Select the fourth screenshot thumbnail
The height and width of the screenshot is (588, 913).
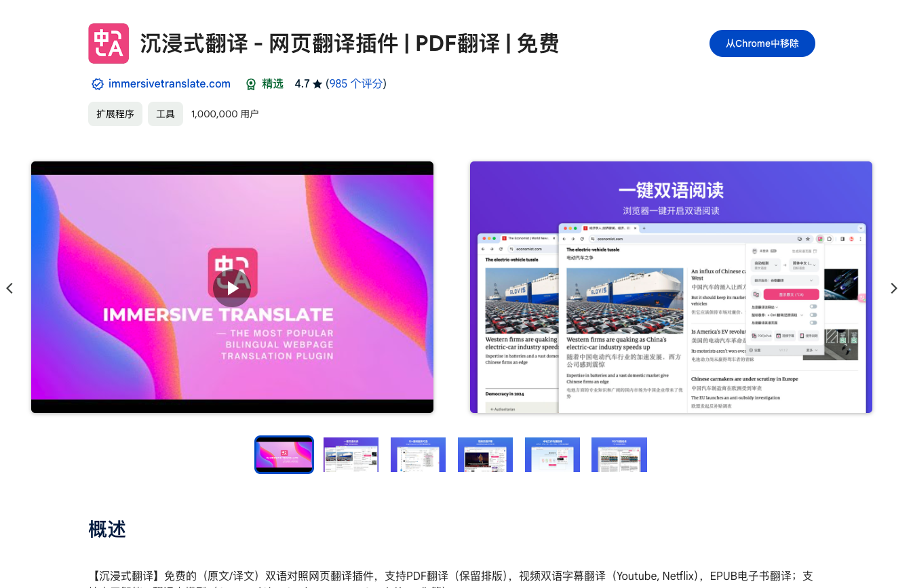coord(485,454)
